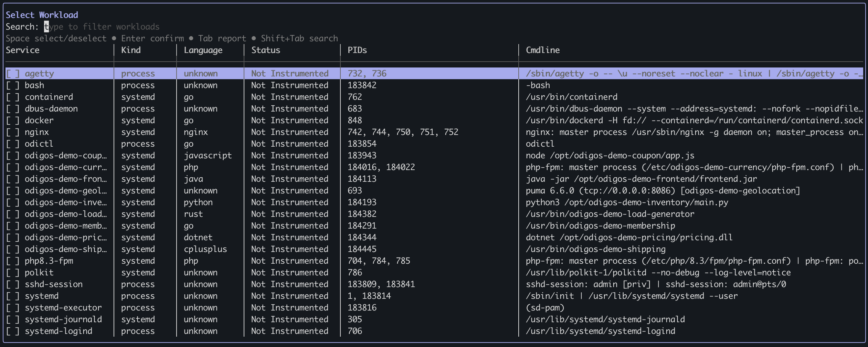The width and height of the screenshot is (868, 347).
Task: Click the "-bash" command line
Action: pos(538,85)
